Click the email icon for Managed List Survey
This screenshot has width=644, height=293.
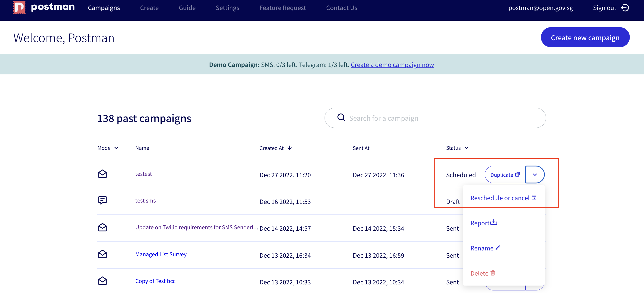pos(102,254)
